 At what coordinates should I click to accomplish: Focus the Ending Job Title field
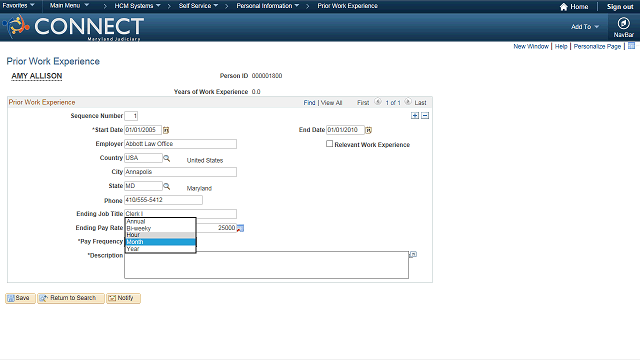click(x=180, y=213)
